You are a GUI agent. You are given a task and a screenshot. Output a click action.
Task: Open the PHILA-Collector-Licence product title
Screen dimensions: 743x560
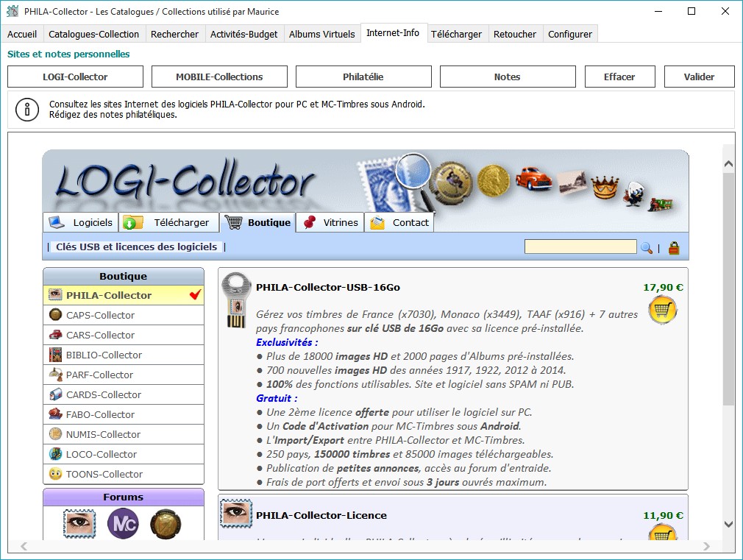click(321, 515)
